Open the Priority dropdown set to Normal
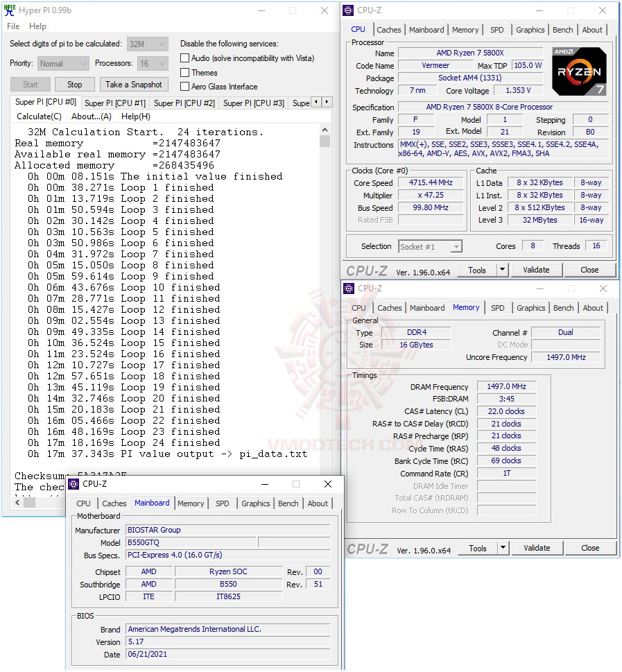Viewport: 622px width, 672px height. click(63, 63)
